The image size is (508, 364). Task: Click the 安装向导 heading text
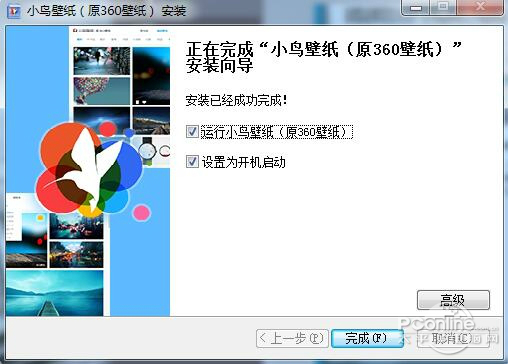(219, 65)
